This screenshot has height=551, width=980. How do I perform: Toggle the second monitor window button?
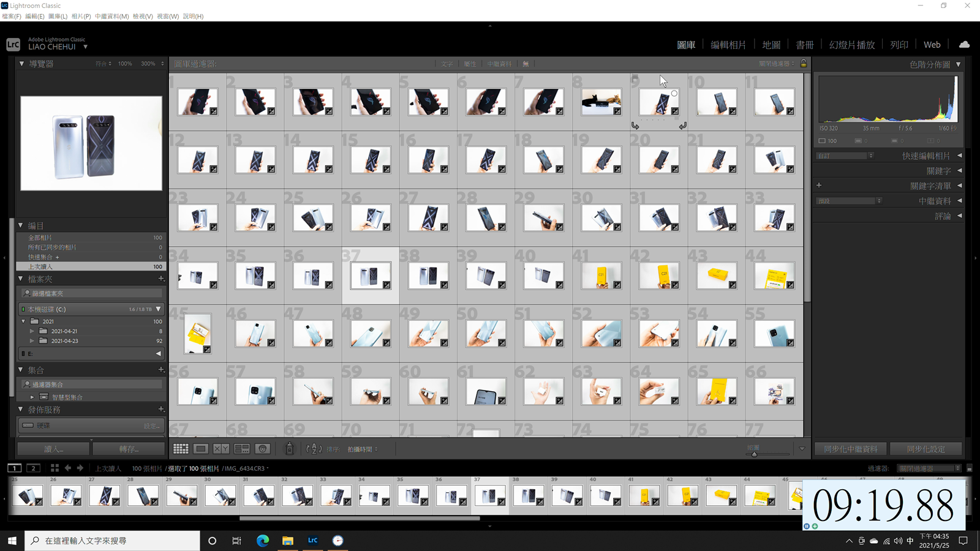coord(33,468)
